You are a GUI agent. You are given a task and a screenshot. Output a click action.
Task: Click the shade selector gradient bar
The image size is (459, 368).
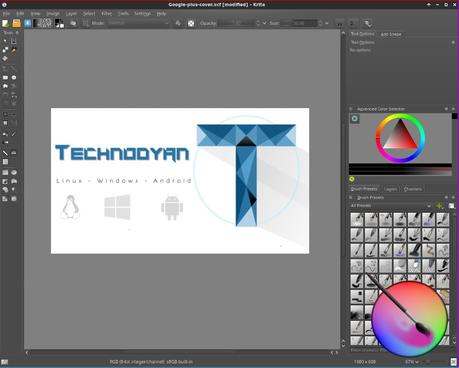(x=400, y=169)
